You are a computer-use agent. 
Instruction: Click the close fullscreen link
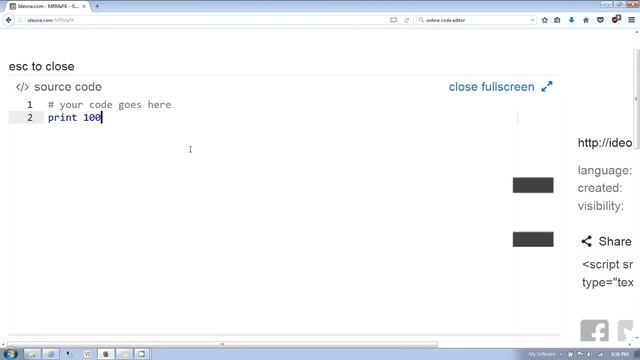[491, 87]
